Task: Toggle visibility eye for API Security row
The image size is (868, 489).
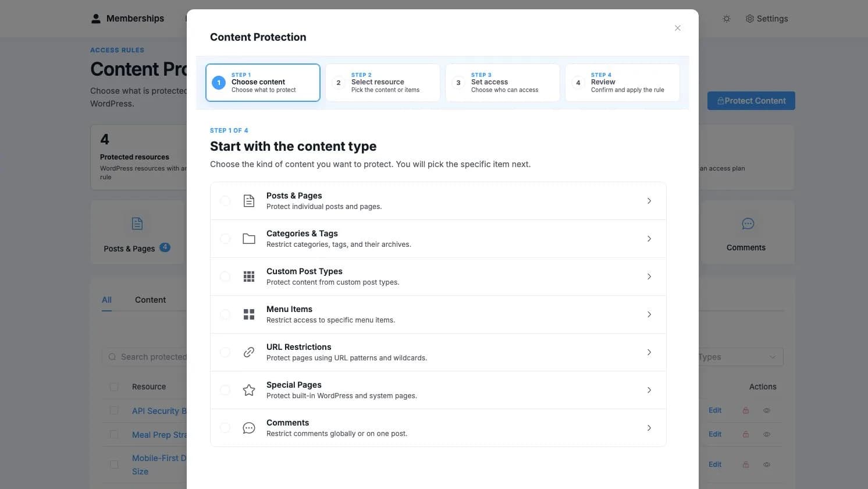Action: point(767,410)
